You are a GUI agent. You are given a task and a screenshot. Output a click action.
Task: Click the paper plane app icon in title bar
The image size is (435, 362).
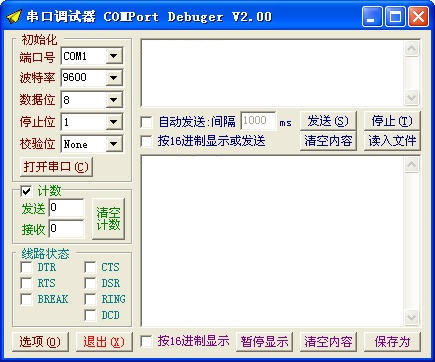tap(14, 16)
